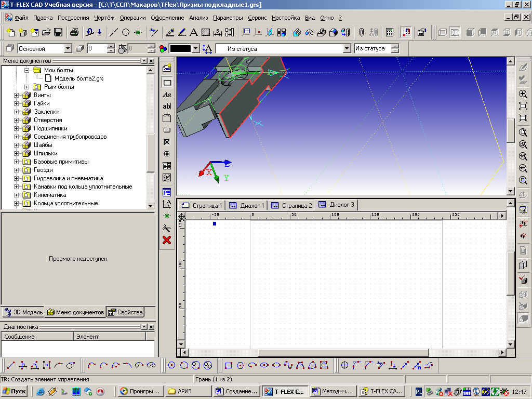Click the open folder icon in toolbar

[46, 32]
